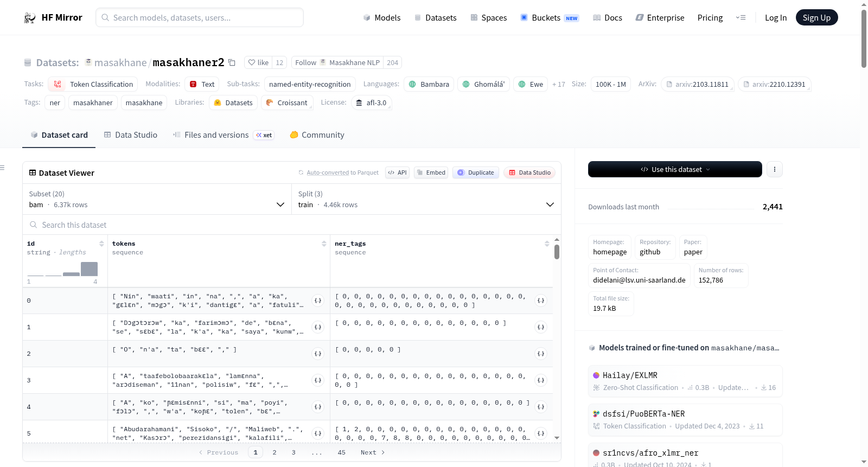Sort by the tokens column
This screenshot has width=868, height=467.
click(x=324, y=244)
